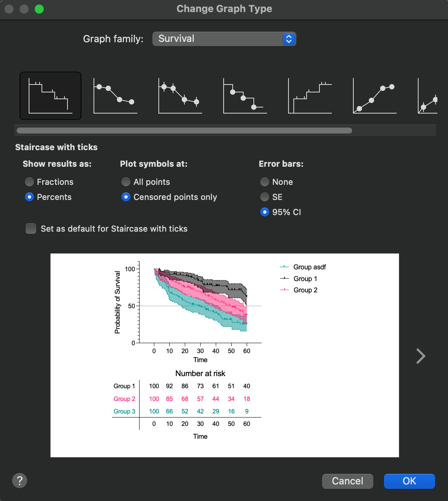448x501 pixels.
Task: Choose the descending point-to-point line graph icon
Action: pyautogui.click(x=115, y=96)
